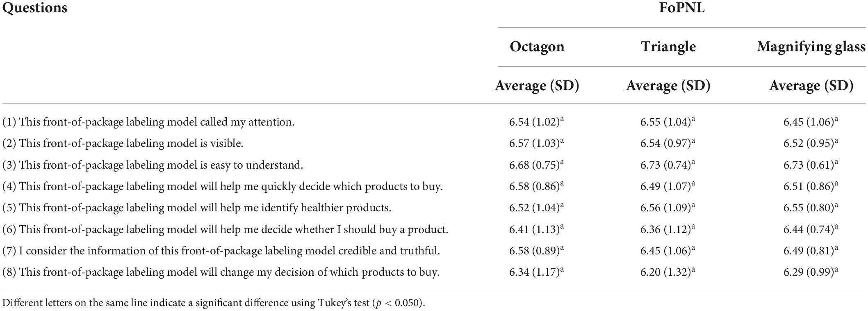Click question 5 identify healthier products
Image resolution: width=868 pixels, height=311 pixels.
(x=197, y=208)
